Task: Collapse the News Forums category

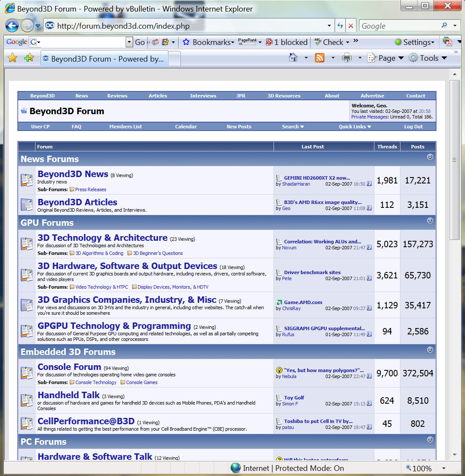Action: 430,157
